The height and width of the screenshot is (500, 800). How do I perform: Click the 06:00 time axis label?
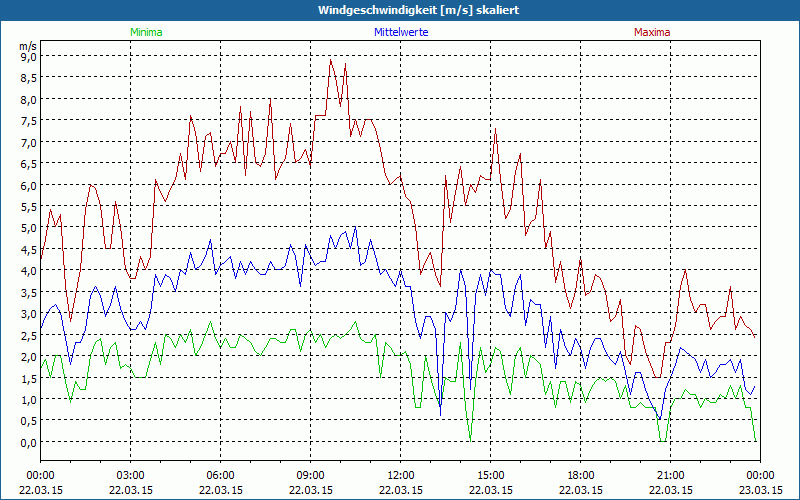click(x=220, y=476)
